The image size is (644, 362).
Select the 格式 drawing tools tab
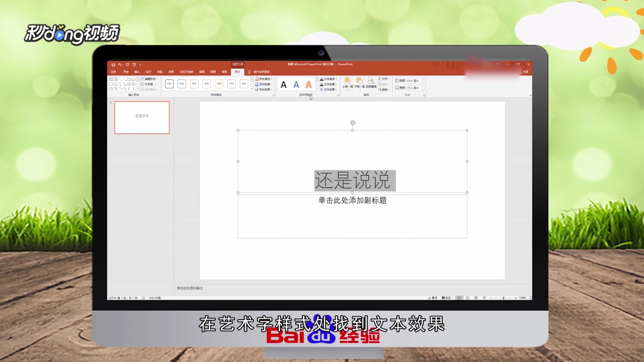[237, 72]
